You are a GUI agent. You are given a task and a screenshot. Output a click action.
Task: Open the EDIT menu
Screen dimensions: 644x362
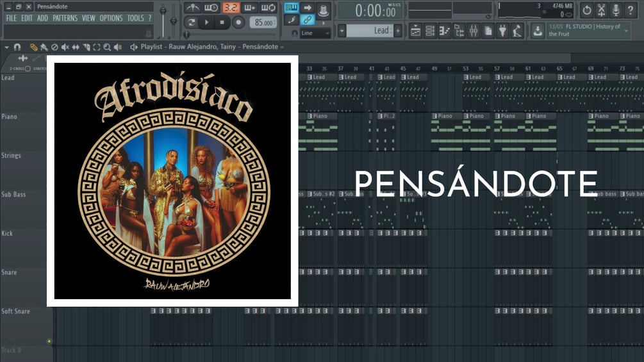27,19
